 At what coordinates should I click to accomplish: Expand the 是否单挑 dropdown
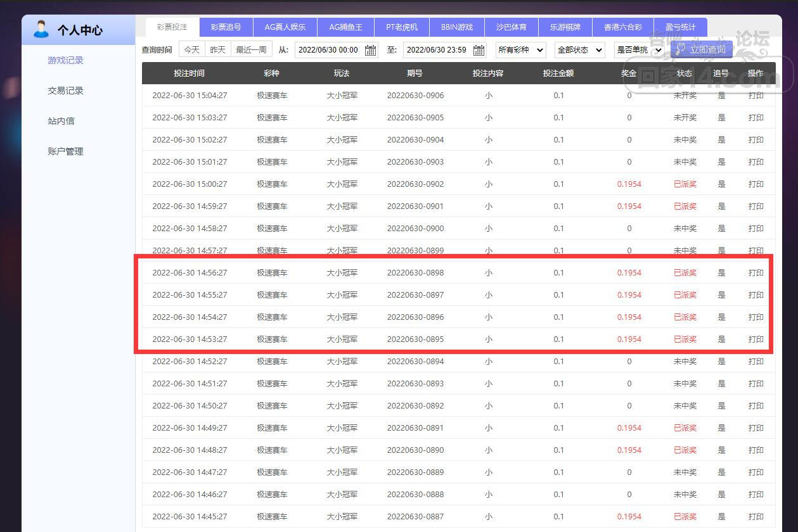pyautogui.click(x=639, y=49)
